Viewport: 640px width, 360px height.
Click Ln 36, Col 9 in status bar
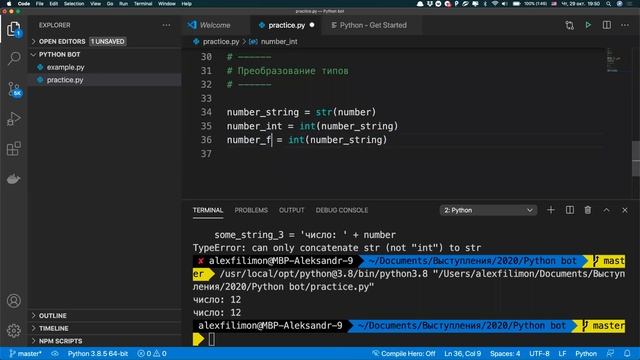(462, 353)
